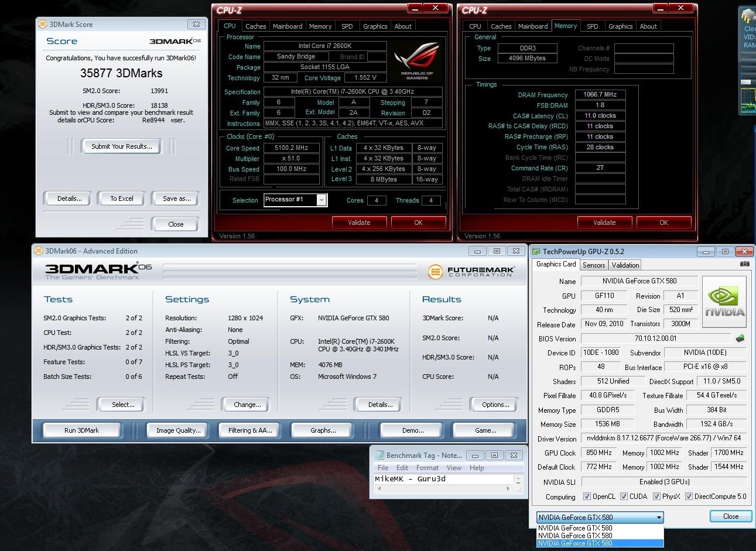Open SPD tab in left CPU-Z window
This screenshot has height=551, width=756.
click(347, 26)
